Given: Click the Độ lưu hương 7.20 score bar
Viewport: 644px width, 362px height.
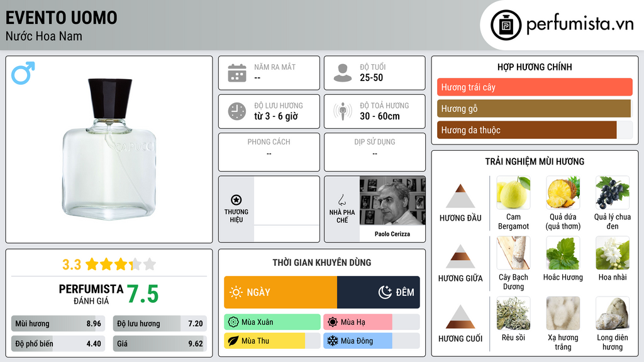Looking at the screenshot, I should pos(160,324).
